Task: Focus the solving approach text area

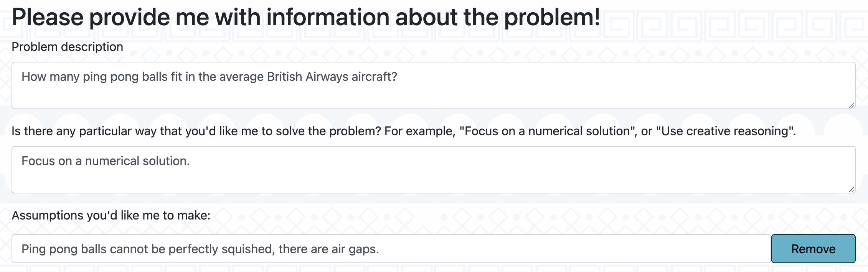Action: pos(434,170)
